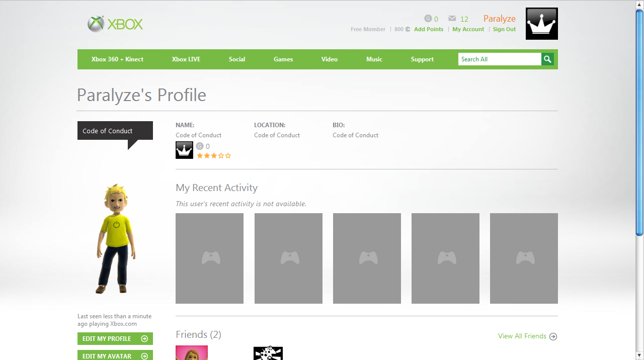Screen dimensions: 644x360
Task: Click the profile gamerscore G icon beside 0
Action: (x=200, y=146)
